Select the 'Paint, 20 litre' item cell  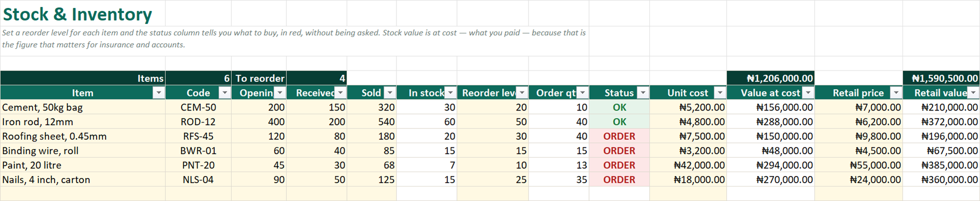[x=83, y=165]
